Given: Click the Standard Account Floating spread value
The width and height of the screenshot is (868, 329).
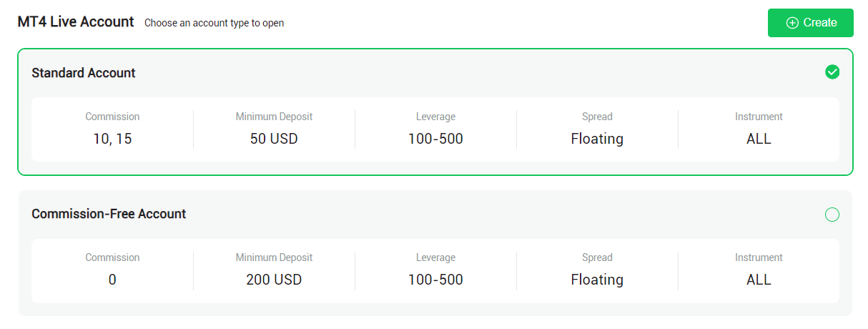Looking at the screenshot, I should pos(597,139).
